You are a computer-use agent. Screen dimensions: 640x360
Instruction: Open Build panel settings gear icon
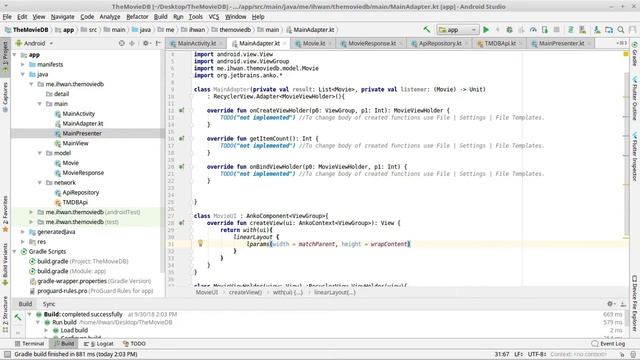tap(610, 304)
